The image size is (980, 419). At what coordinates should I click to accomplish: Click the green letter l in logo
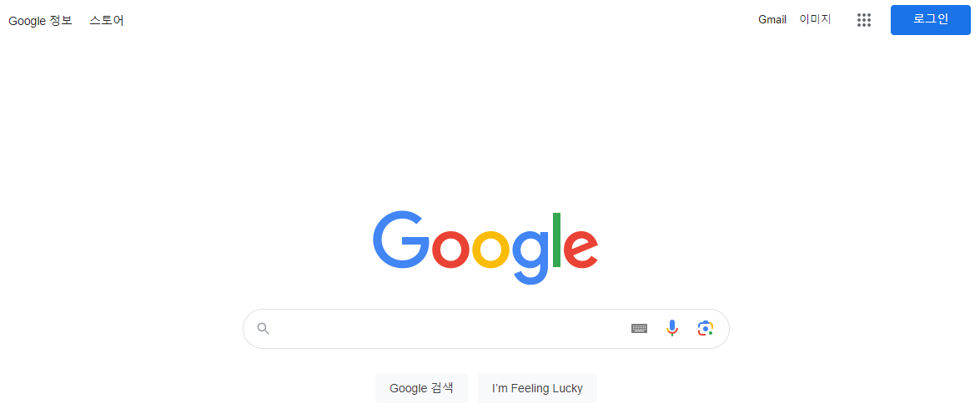[556, 240]
